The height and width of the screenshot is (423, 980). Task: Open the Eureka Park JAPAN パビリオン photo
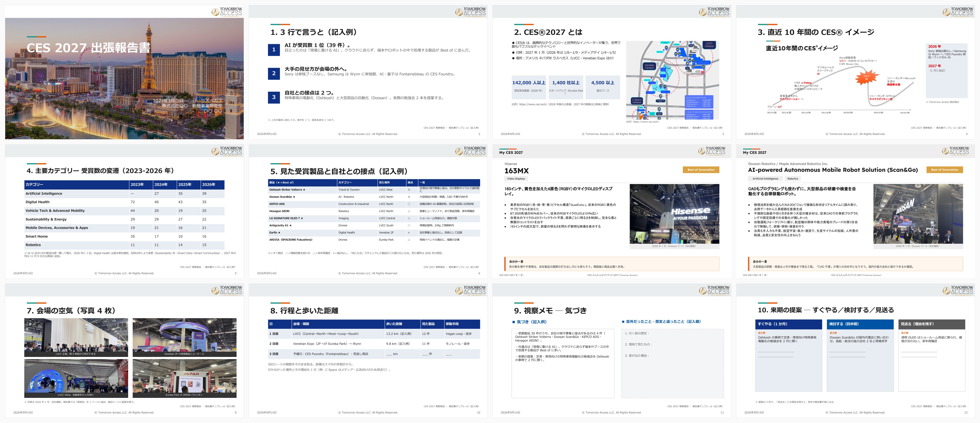coord(185,379)
